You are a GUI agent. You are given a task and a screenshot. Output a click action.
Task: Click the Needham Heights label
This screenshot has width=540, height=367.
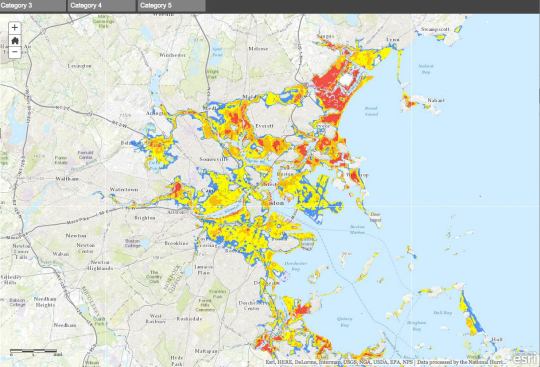(x=45, y=302)
